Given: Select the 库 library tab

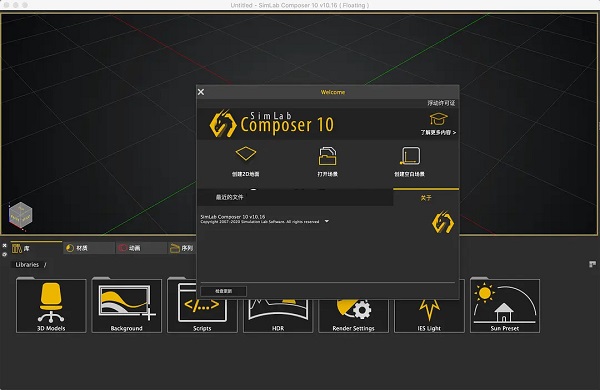Looking at the screenshot, I should click(x=36, y=248).
